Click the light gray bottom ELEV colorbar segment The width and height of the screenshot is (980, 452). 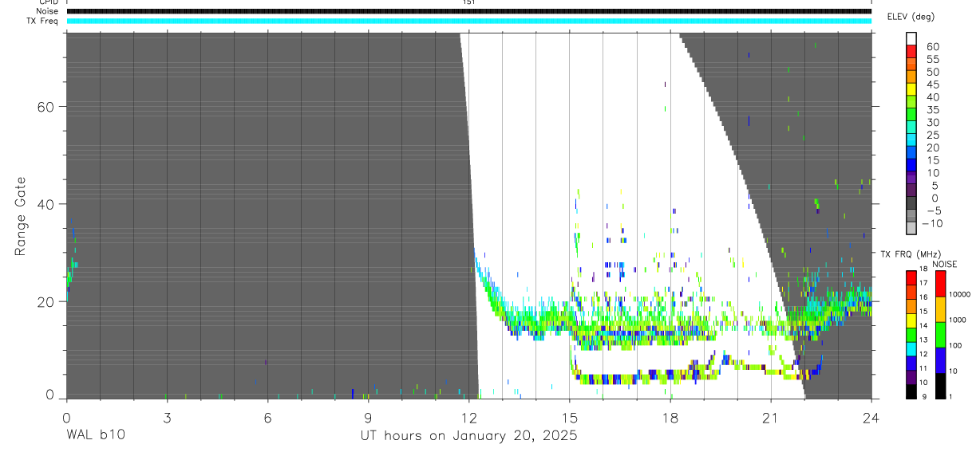[911, 227]
